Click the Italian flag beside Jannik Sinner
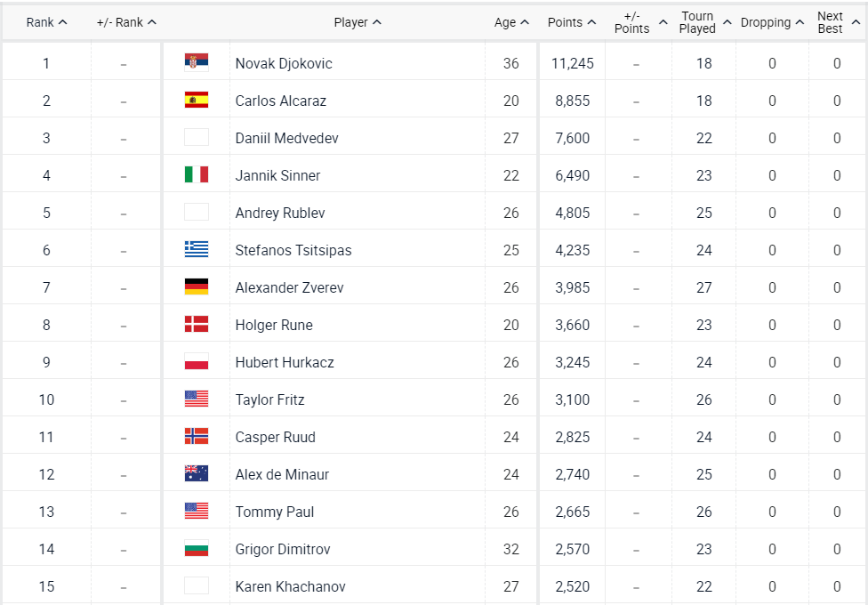The image size is (868, 605). [x=197, y=174]
